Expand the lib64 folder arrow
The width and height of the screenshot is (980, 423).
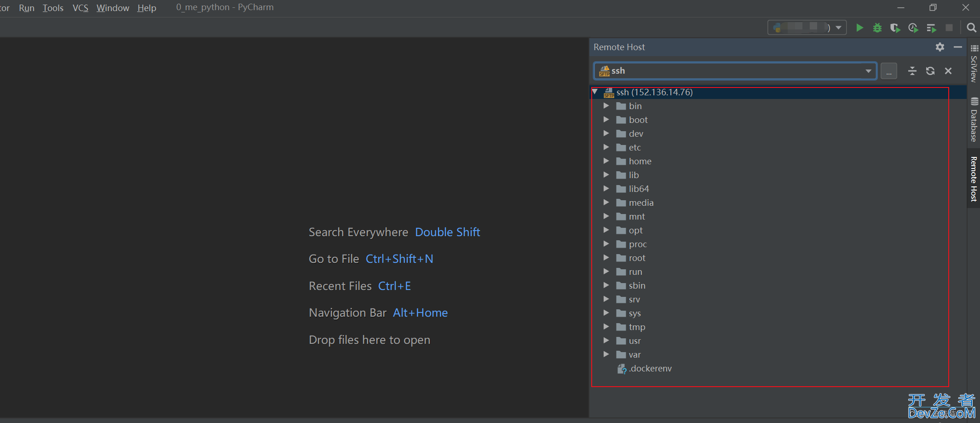pyautogui.click(x=606, y=189)
